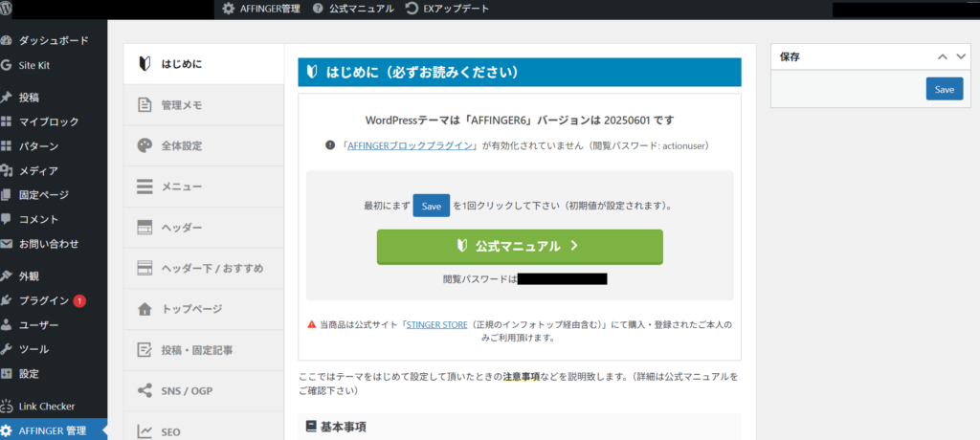Switch to the ヘッダー tab

click(204, 228)
